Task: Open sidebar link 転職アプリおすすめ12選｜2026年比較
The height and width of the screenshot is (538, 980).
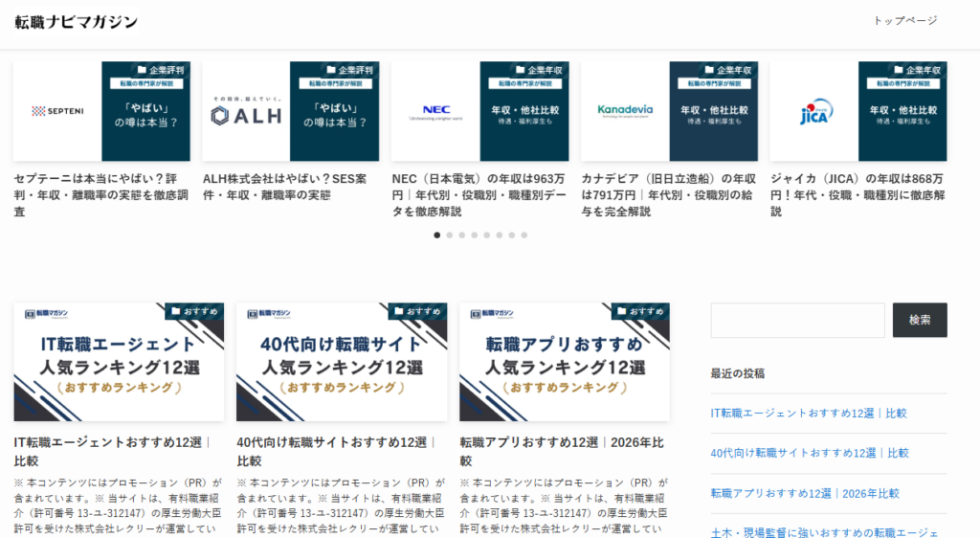Action: 805,494
